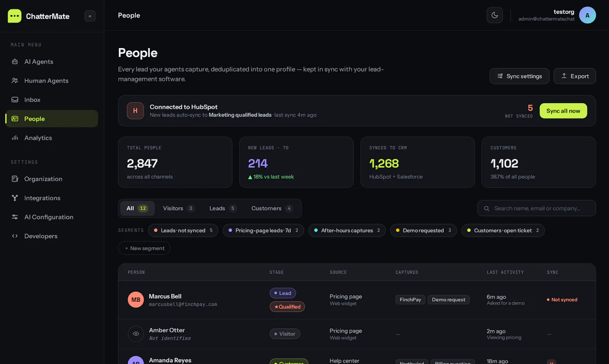Switch to the Visitors tab

[178, 208]
